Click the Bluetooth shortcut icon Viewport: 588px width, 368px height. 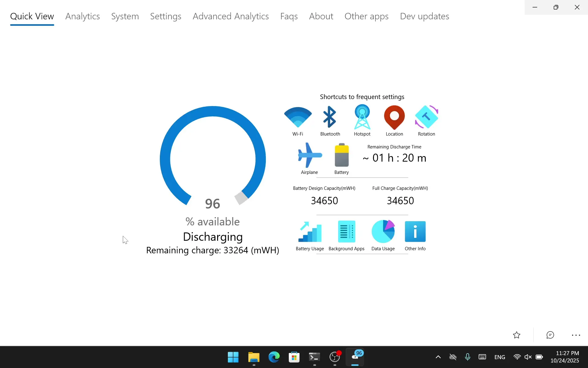coord(330,117)
